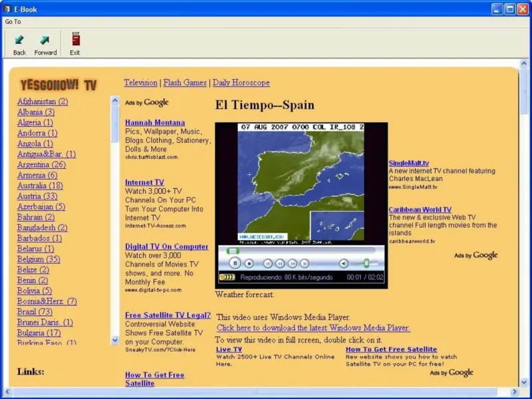The width and height of the screenshot is (532, 399).
Task: Click the Weather forecast. caption text
Action: [245, 295]
